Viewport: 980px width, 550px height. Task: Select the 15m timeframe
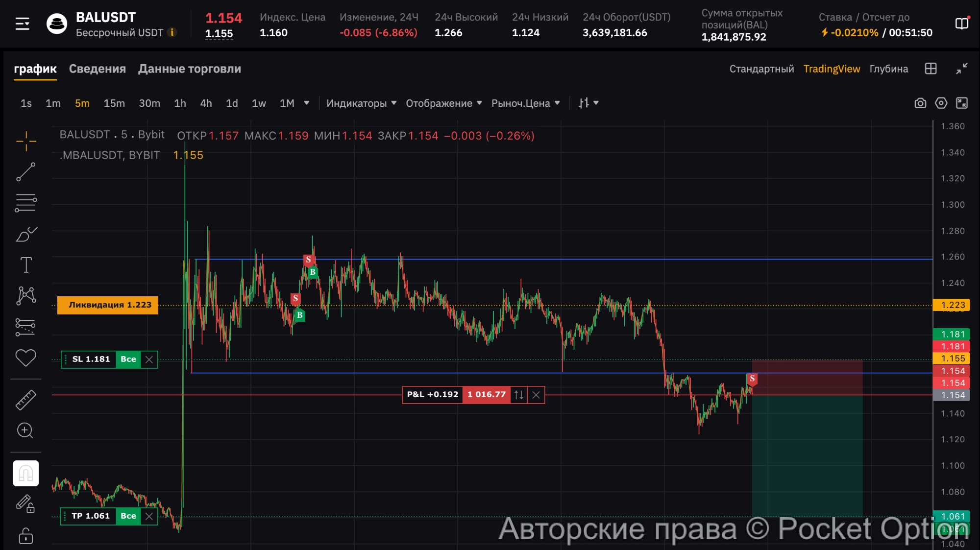click(x=114, y=103)
